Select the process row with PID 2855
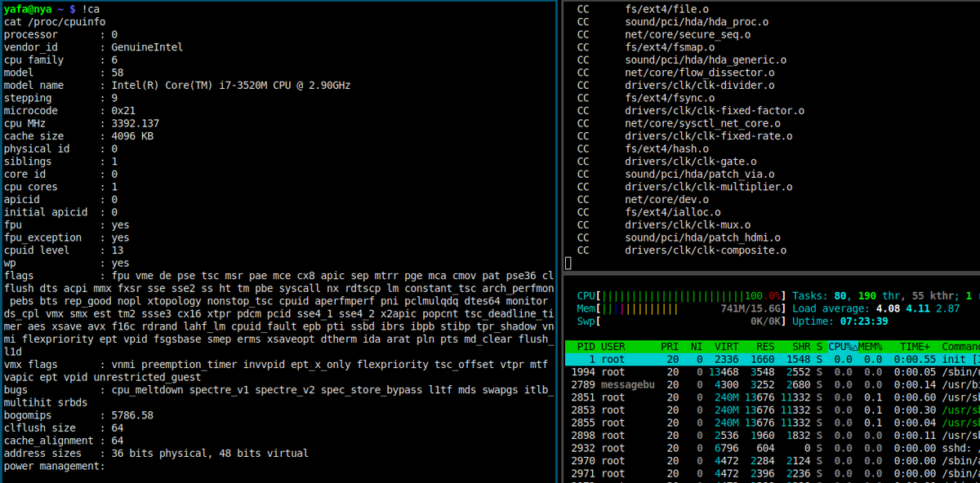Viewport: 980px width, 483px height. point(772,423)
